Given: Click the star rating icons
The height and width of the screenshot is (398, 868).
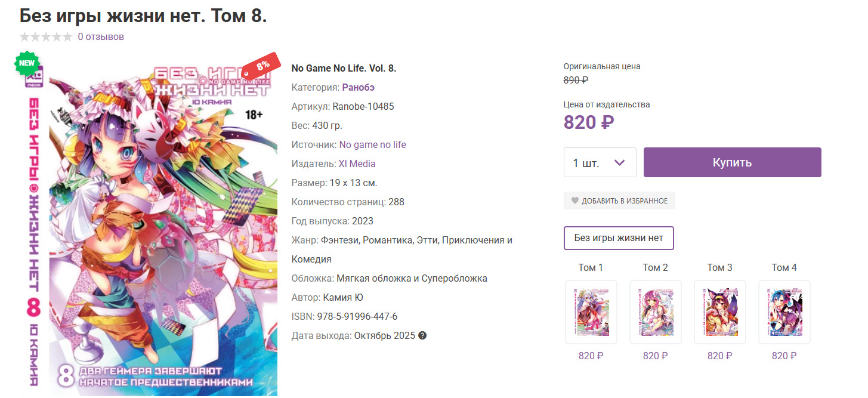Looking at the screenshot, I should click(46, 37).
